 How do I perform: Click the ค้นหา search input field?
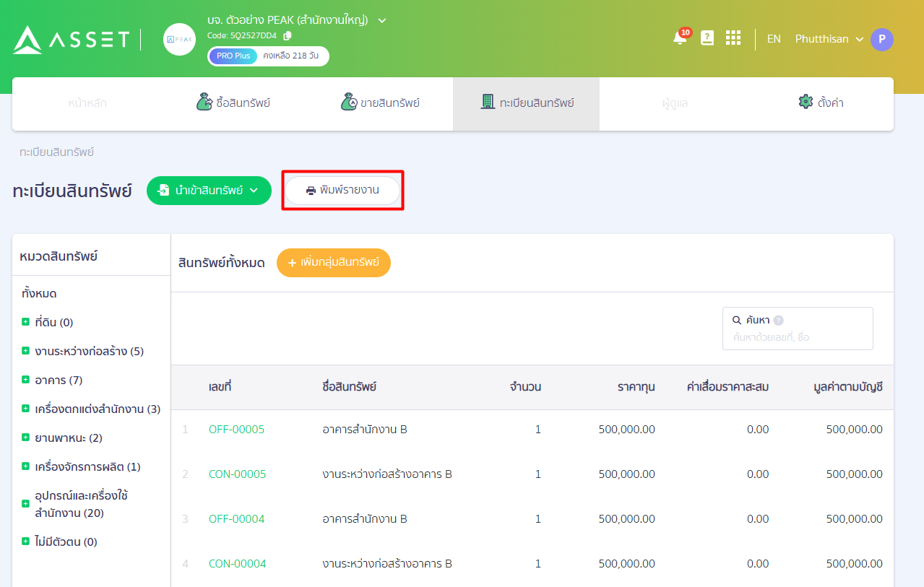pyautogui.click(x=798, y=329)
